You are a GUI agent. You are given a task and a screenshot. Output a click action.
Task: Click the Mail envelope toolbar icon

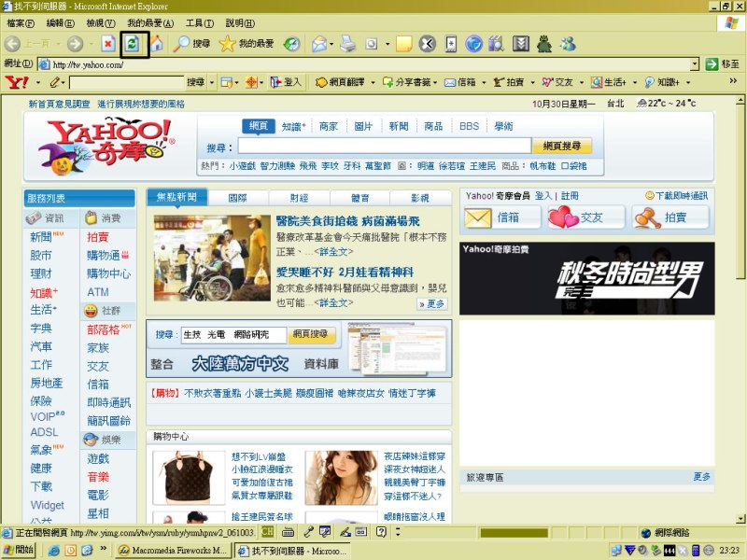[x=319, y=44]
